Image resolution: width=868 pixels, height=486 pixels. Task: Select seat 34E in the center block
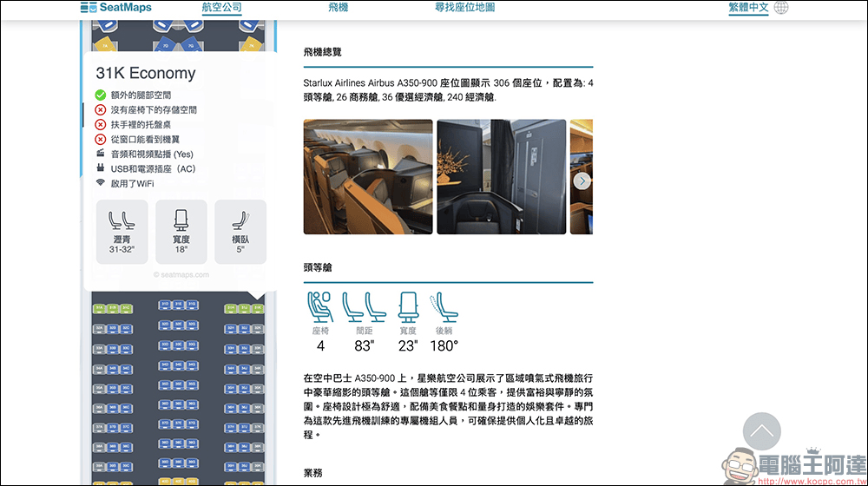pyautogui.click(x=178, y=365)
